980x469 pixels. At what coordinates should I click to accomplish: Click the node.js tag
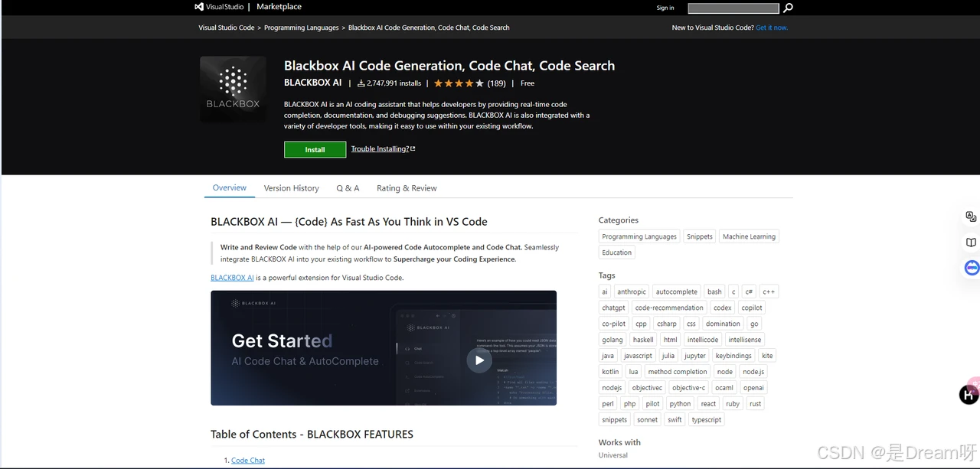[x=753, y=372]
